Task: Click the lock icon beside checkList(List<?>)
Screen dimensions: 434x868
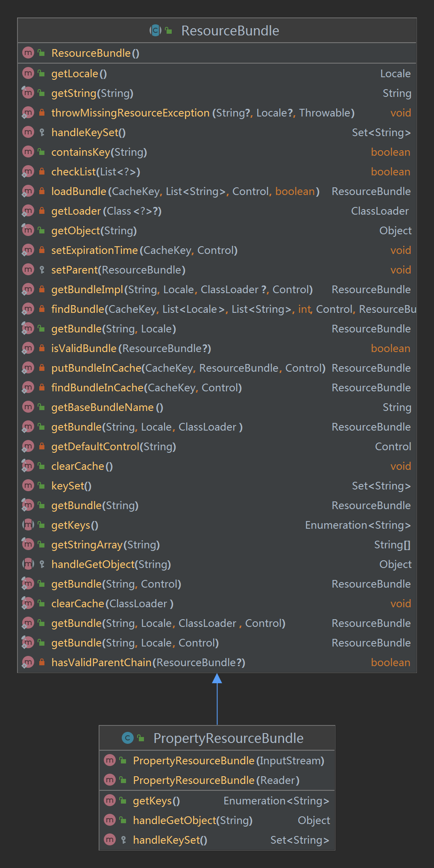Action: tap(42, 172)
